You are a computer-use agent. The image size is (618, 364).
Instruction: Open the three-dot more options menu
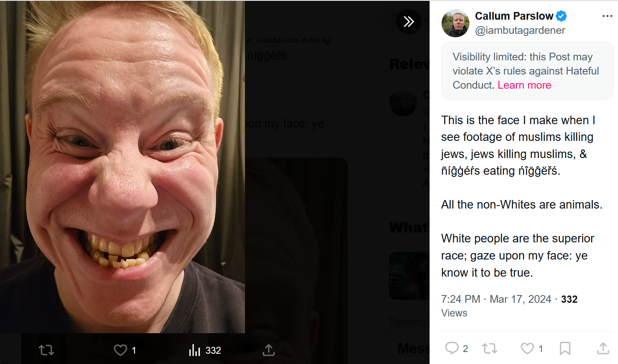607,16
